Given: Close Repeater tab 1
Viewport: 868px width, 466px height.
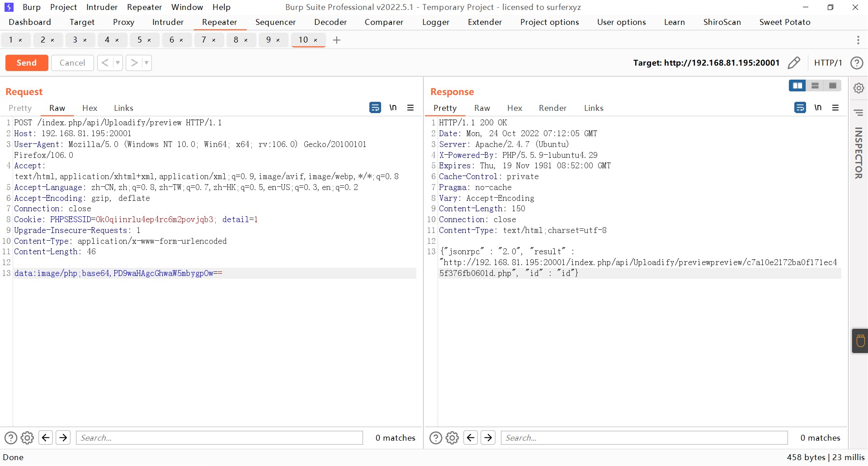Looking at the screenshot, I should pyautogui.click(x=20, y=40).
